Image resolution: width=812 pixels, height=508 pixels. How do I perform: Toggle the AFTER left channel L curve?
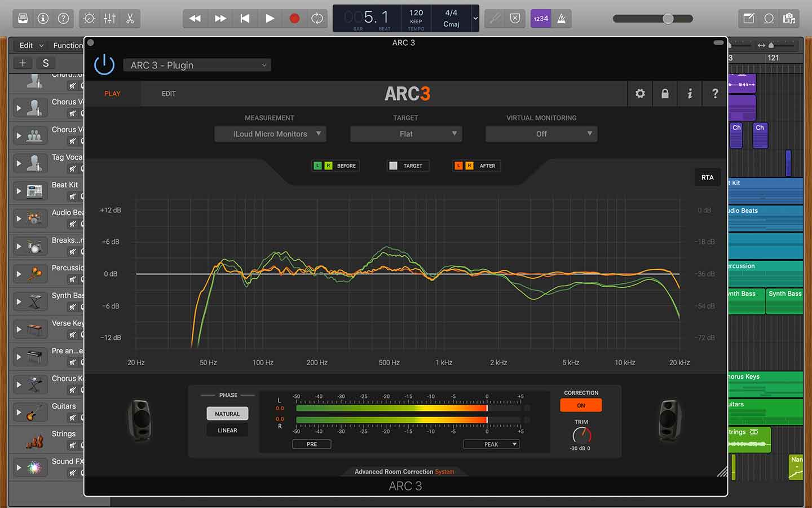pos(458,166)
